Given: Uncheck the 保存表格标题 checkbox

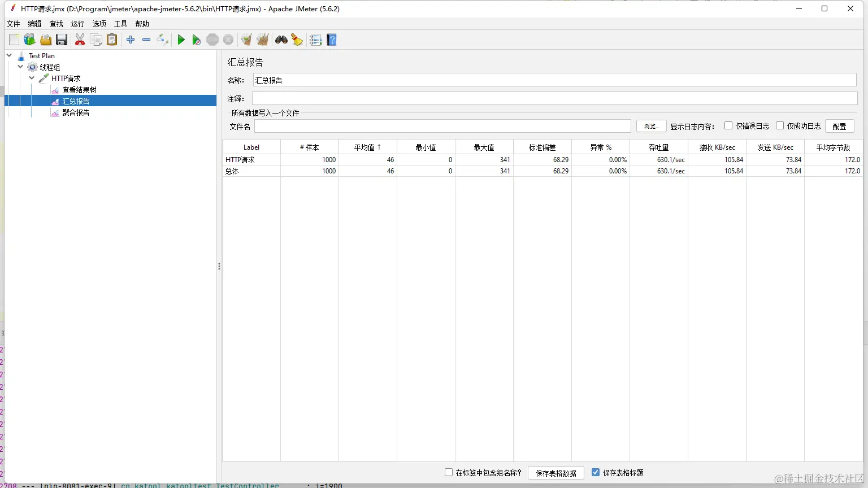Looking at the screenshot, I should 596,472.
